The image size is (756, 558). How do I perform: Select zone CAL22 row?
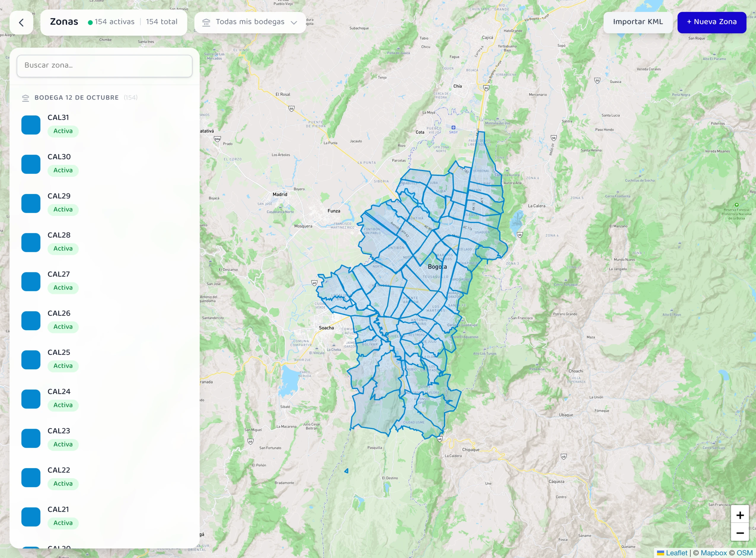[x=105, y=477]
